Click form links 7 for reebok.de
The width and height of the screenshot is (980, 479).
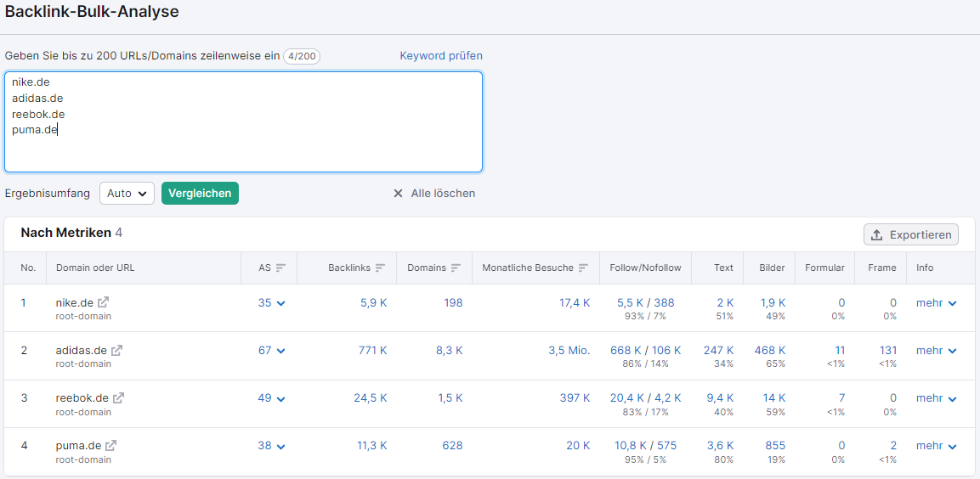[x=841, y=397]
